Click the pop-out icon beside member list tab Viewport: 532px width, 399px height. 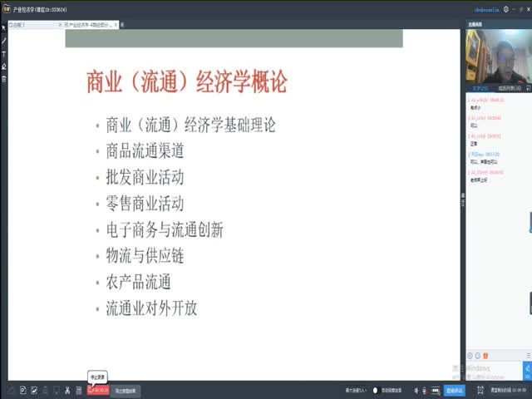pyautogui.click(x=529, y=88)
